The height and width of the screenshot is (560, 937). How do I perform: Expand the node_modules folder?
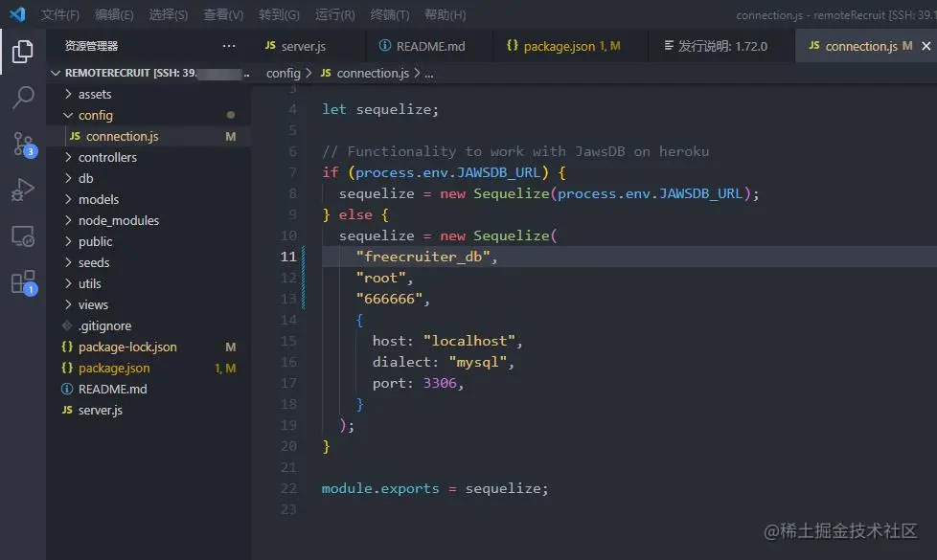click(68, 220)
